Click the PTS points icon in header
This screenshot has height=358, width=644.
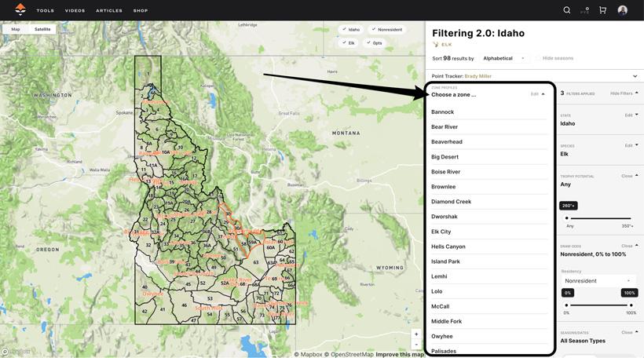coord(585,10)
